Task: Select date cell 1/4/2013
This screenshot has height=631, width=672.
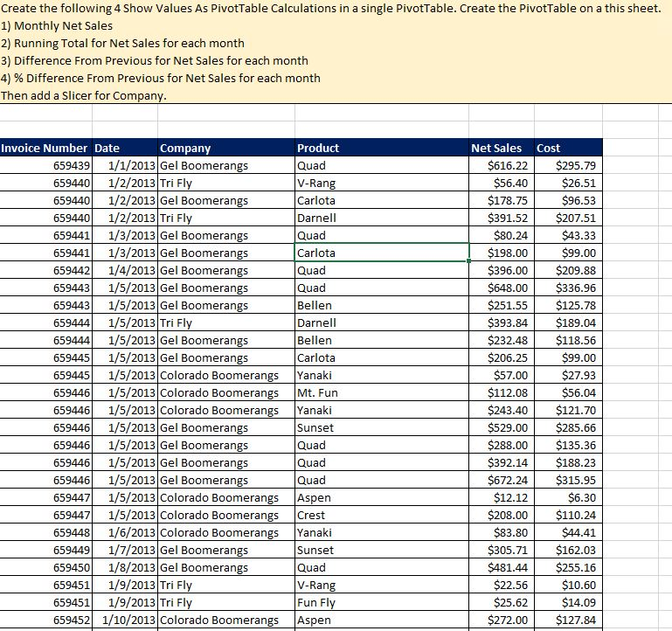Action: coord(125,270)
